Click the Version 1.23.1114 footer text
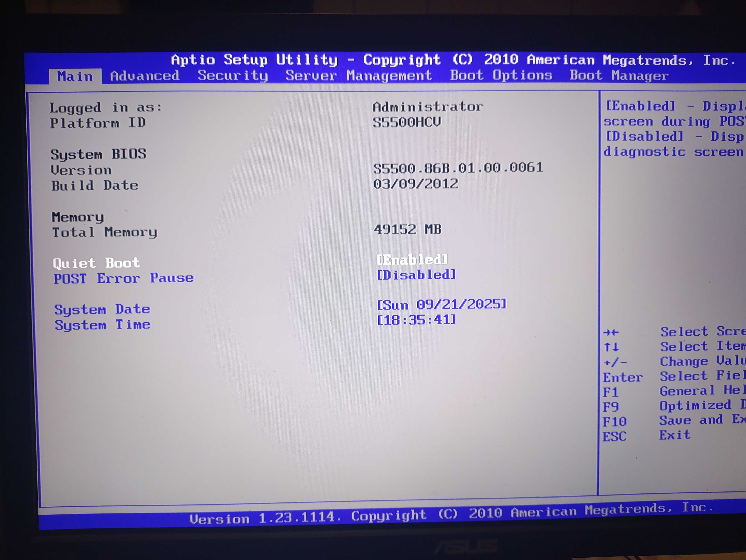The image size is (746, 560). (x=451, y=514)
